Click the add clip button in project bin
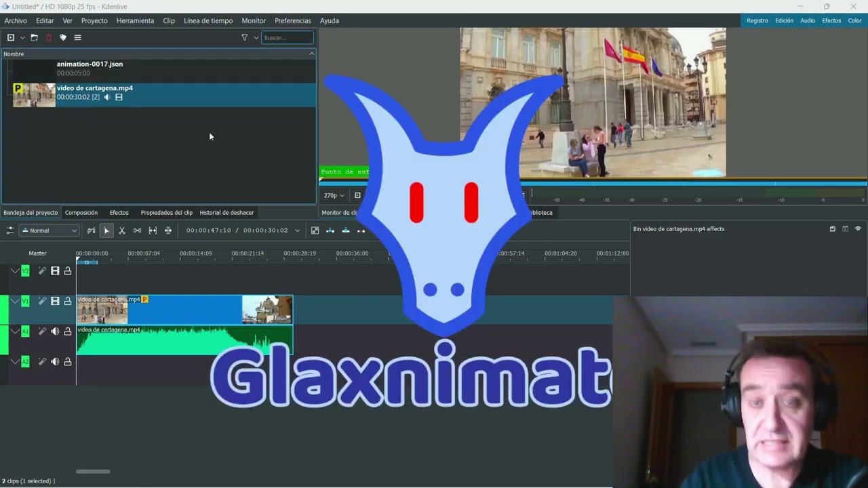This screenshot has height=488, width=868. [10, 38]
